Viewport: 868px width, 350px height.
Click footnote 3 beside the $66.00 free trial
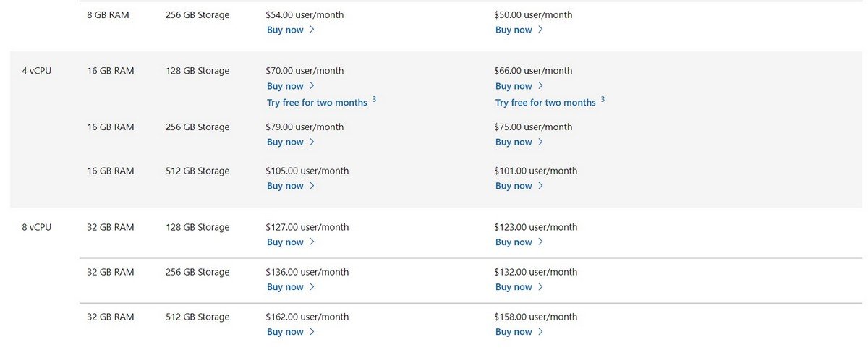[603, 99]
